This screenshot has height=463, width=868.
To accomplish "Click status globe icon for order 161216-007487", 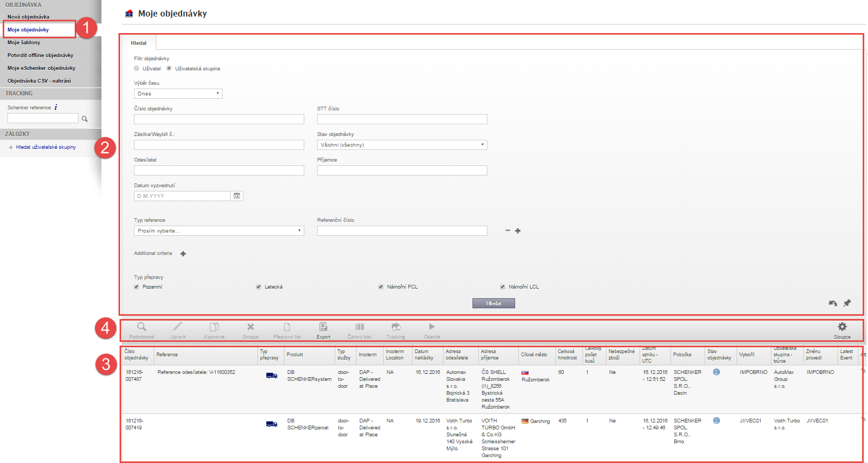I will 716,372.
